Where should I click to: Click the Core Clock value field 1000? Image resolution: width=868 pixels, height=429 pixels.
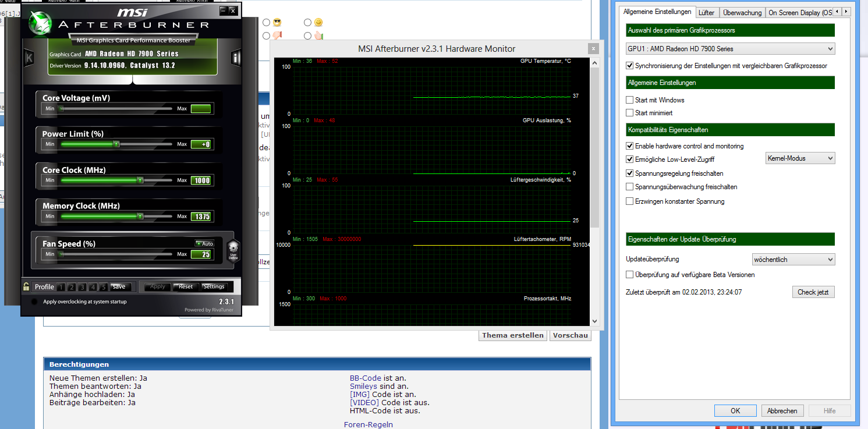(201, 181)
